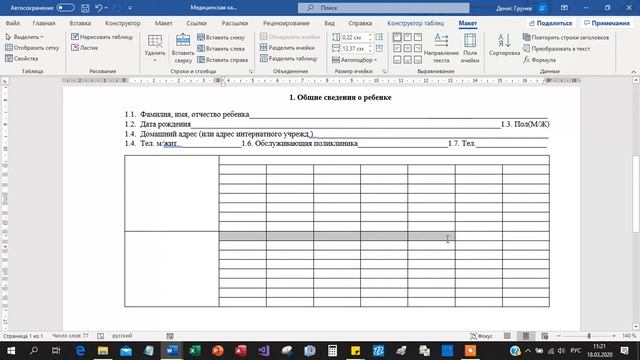The width and height of the screenshot is (640, 360).
Task: Select Align Bottom Left alignment
Action: point(397,60)
